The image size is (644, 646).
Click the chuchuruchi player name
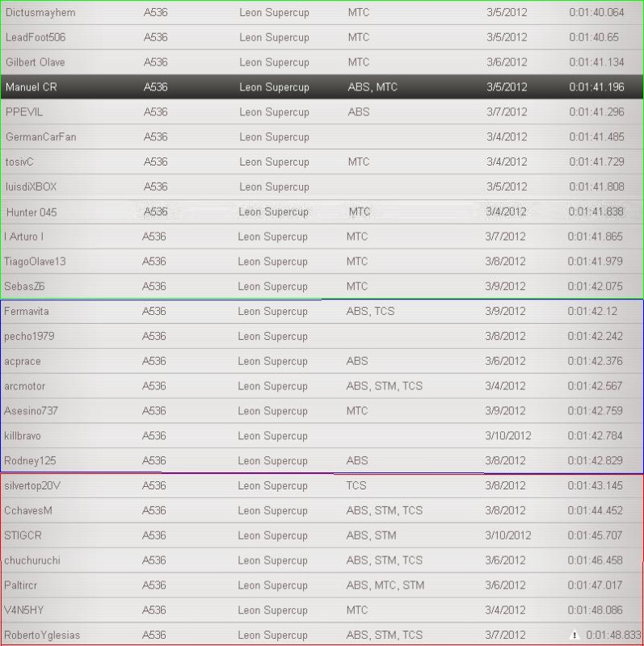pyautogui.click(x=32, y=560)
